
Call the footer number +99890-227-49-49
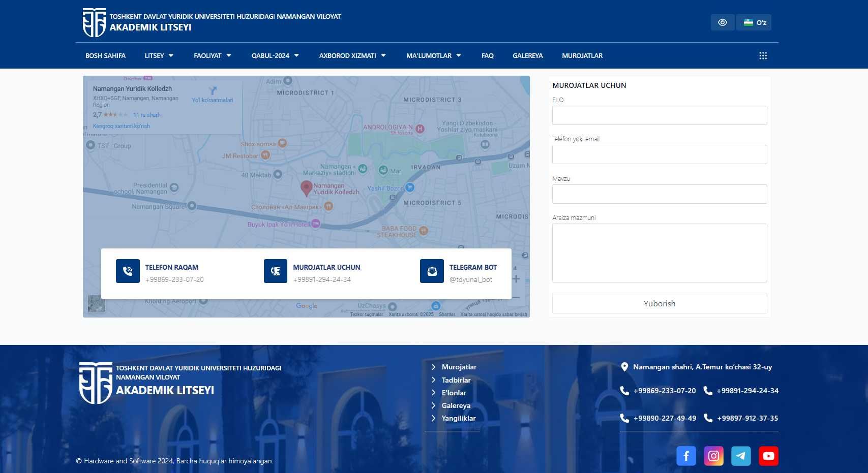665,418
